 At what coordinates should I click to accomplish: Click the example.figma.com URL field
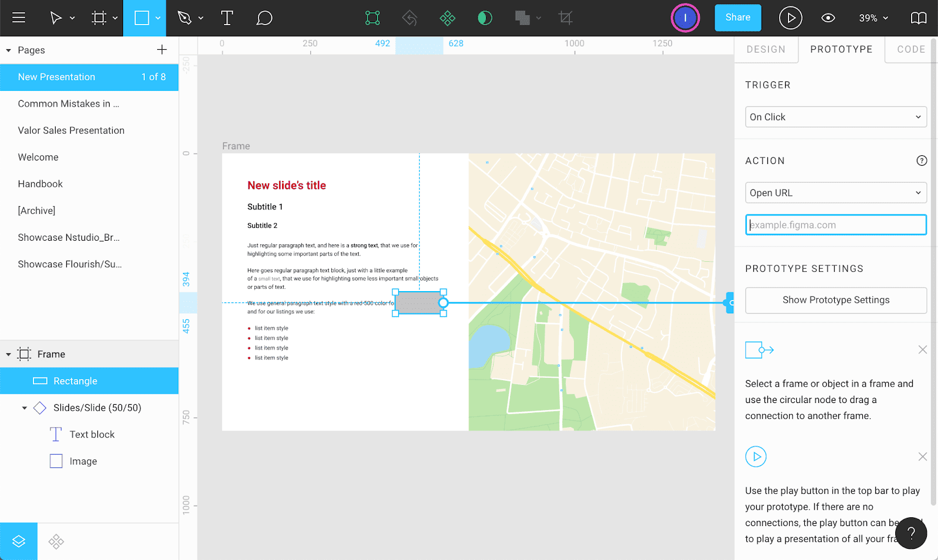point(835,224)
